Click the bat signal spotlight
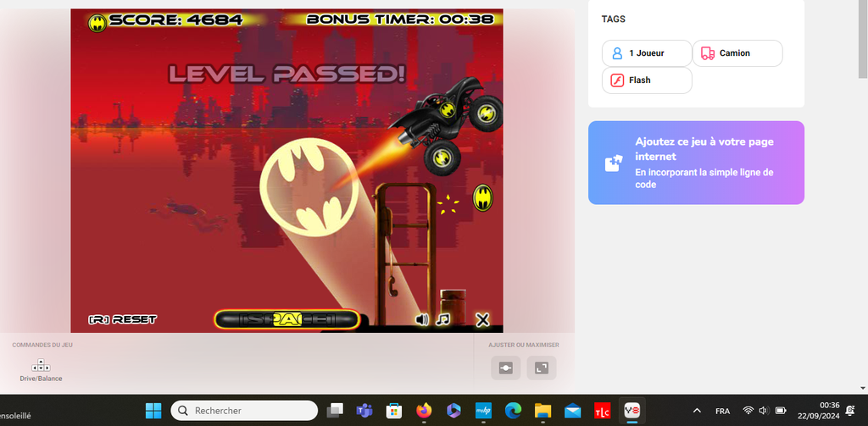Screen dimensions: 868x426 (x=309, y=185)
